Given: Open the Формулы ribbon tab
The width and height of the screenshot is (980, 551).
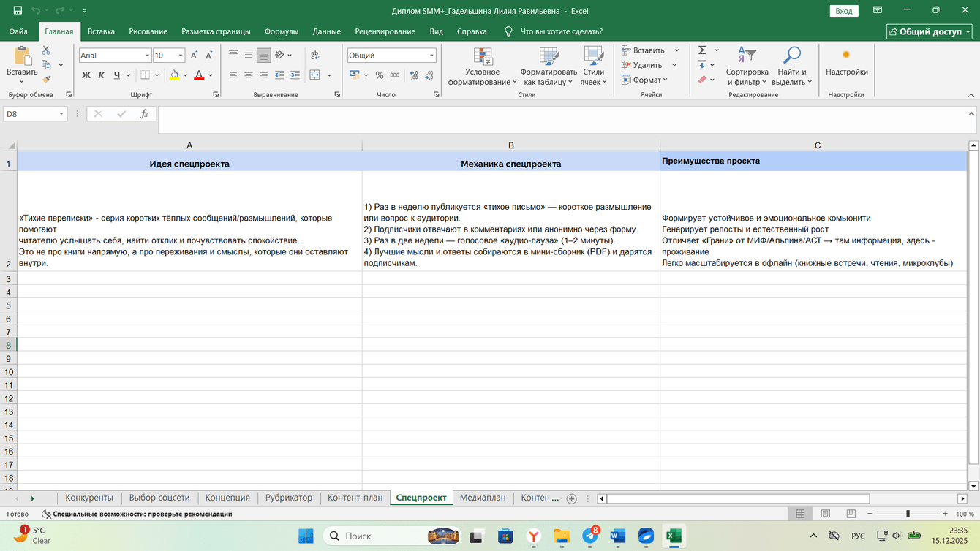Looking at the screenshot, I should [281, 31].
